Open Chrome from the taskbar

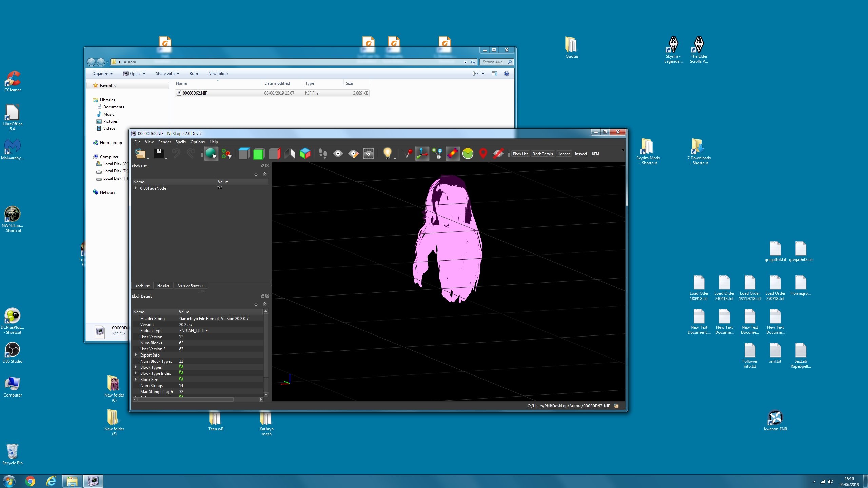click(30, 481)
